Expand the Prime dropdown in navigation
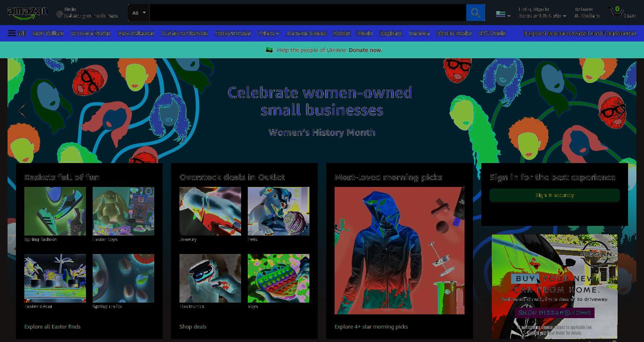The height and width of the screenshot is (342, 644). click(269, 33)
